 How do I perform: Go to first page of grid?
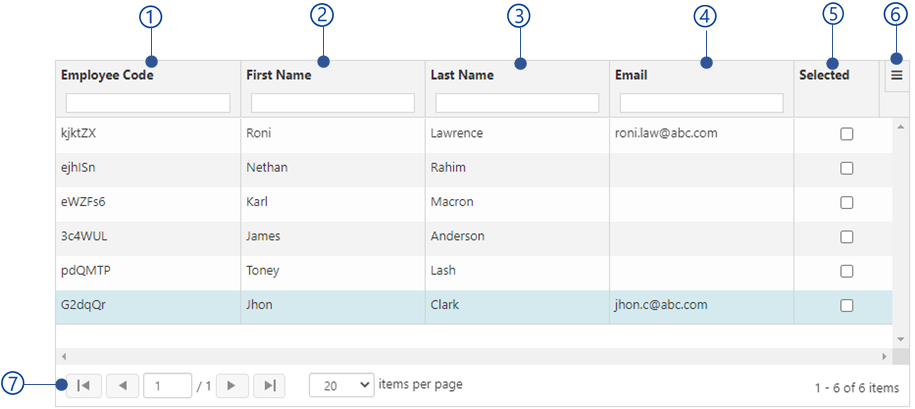tap(83, 386)
